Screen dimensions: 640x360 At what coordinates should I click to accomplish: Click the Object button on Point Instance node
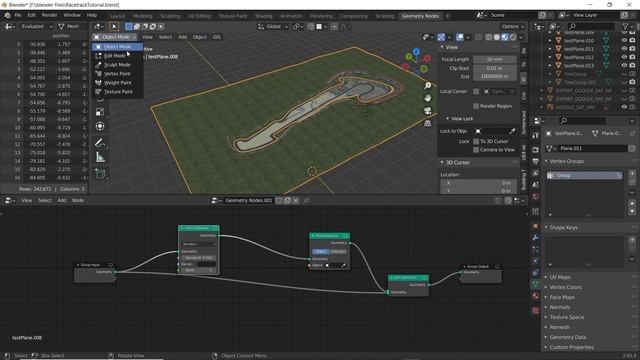(x=321, y=251)
